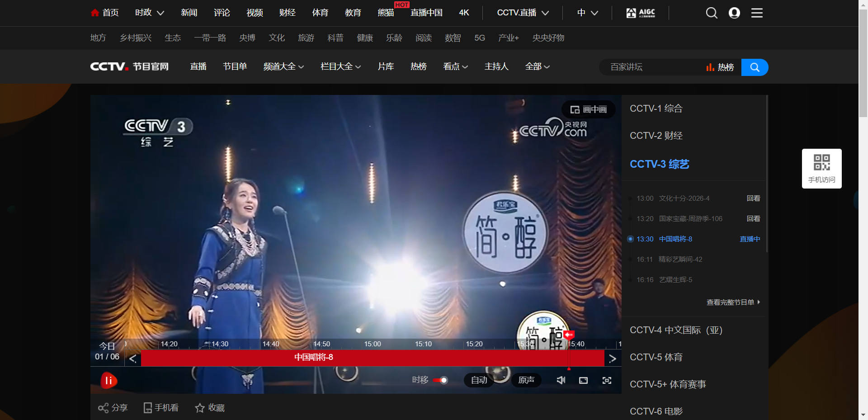Click the 15:00 mark on the timeline
The height and width of the screenshot is (420, 868).
tap(373, 344)
